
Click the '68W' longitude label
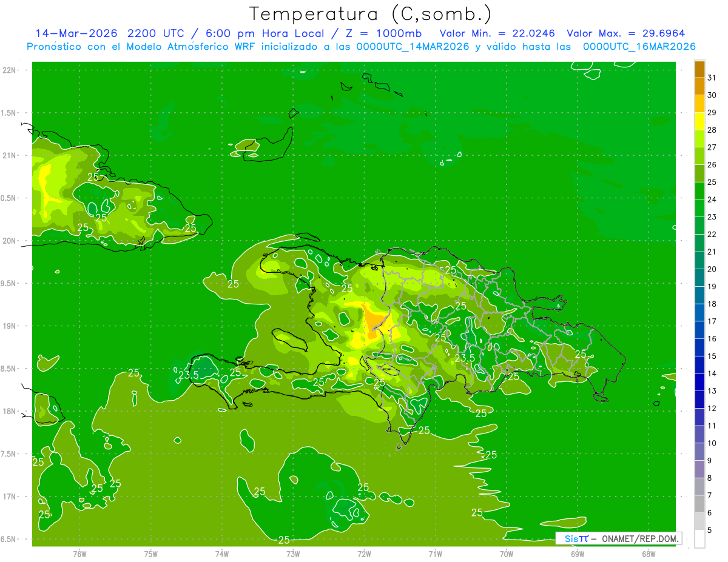649,554
